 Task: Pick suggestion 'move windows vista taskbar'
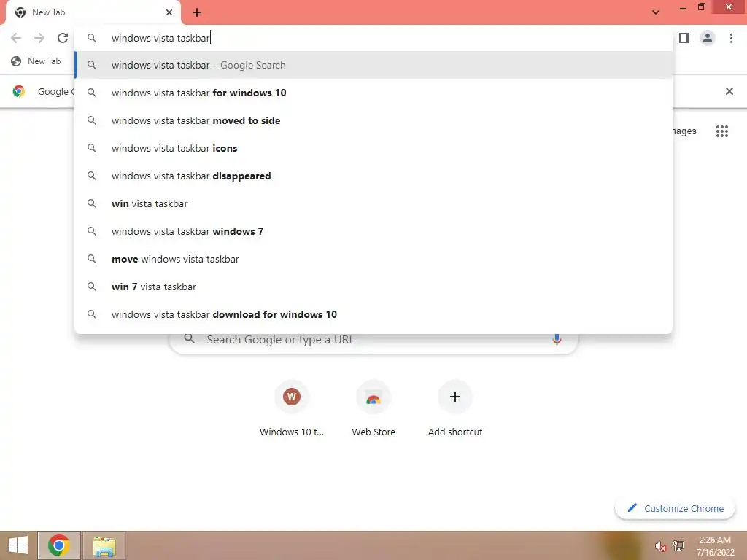pos(373,259)
